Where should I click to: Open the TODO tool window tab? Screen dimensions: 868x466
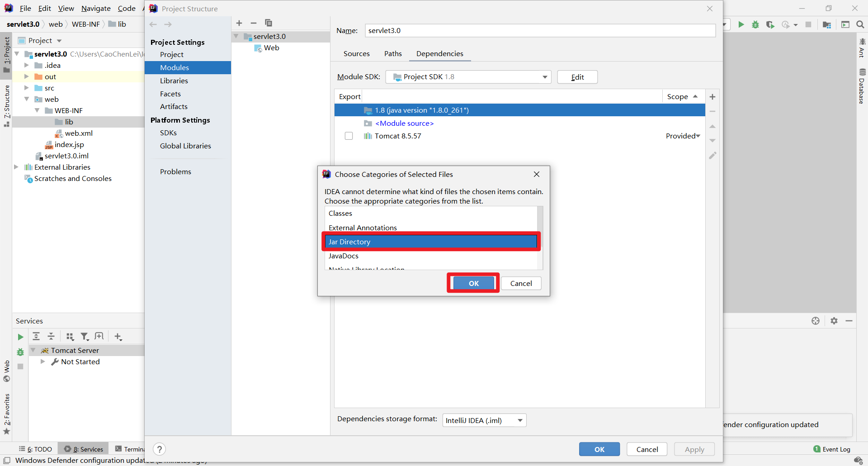36,449
